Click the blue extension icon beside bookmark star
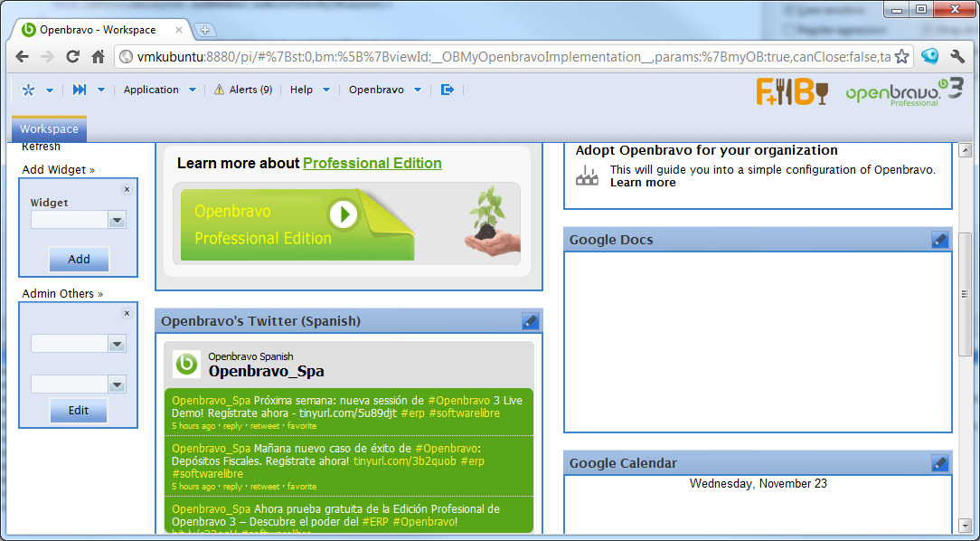The height and width of the screenshot is (541, 980). (930, 56)
